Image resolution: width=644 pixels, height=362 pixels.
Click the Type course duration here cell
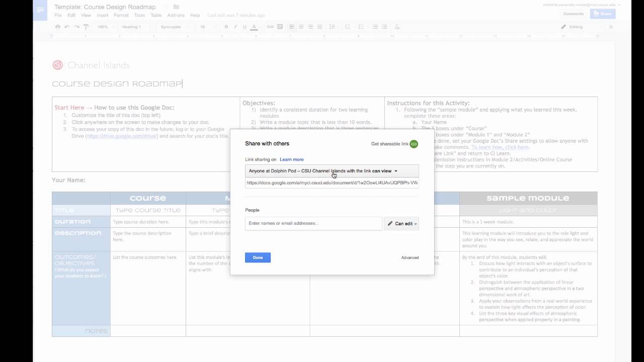click(148, 222)
